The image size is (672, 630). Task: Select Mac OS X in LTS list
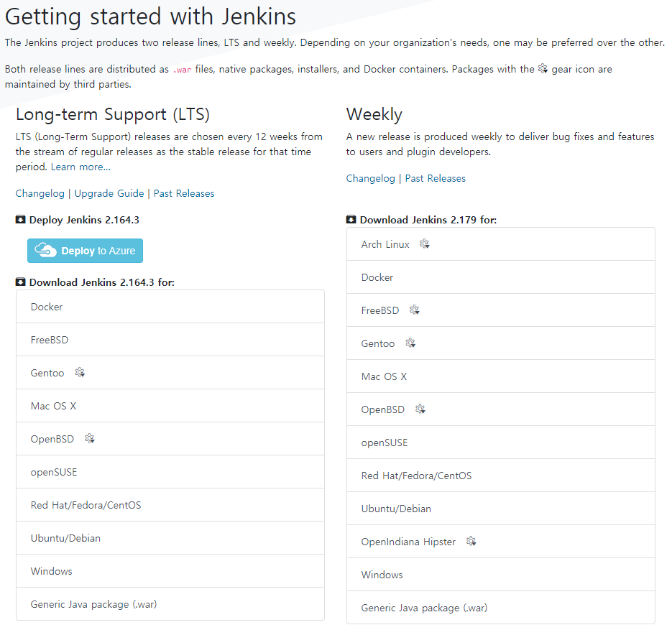click(x=170, y=406)
